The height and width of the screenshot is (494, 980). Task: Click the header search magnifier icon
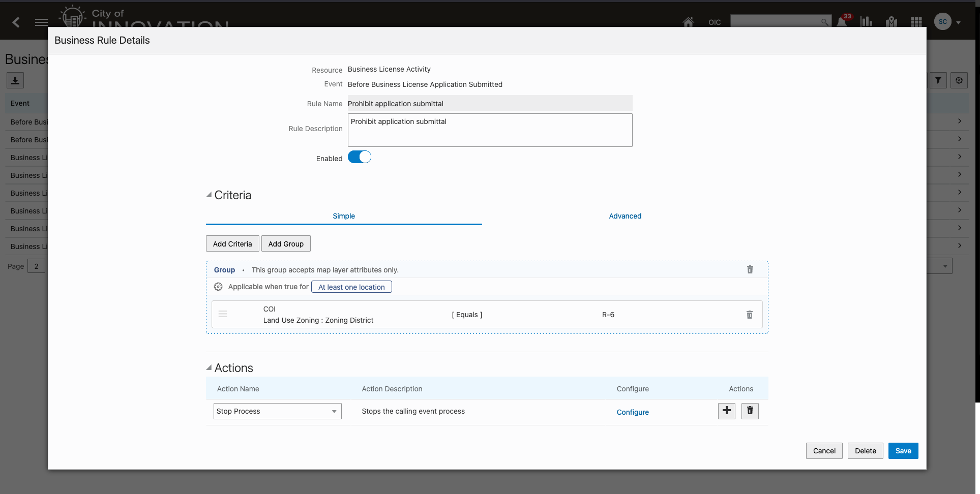824,21
